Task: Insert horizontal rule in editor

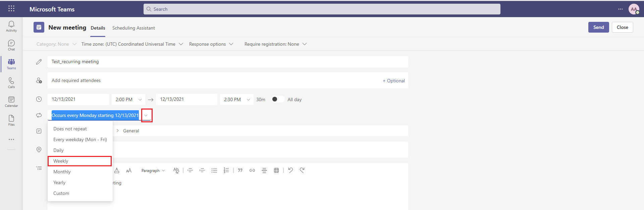Action: 264,171
